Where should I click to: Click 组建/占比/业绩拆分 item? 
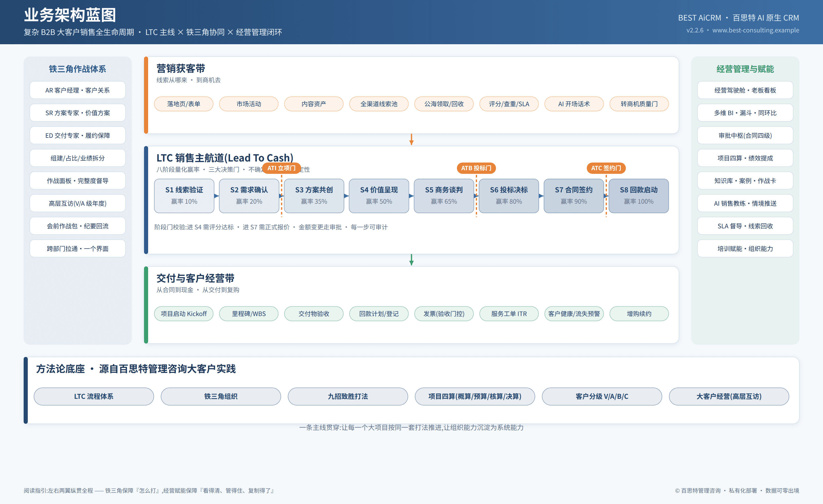point(77,158)
